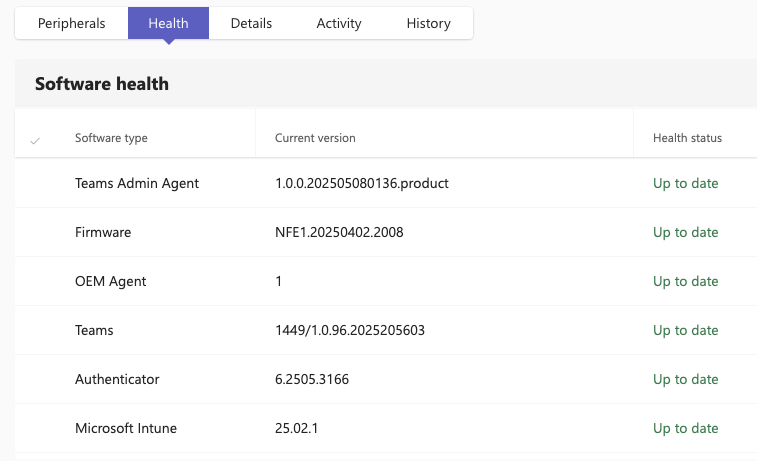
Task: View the History tab
Action: 429,23
